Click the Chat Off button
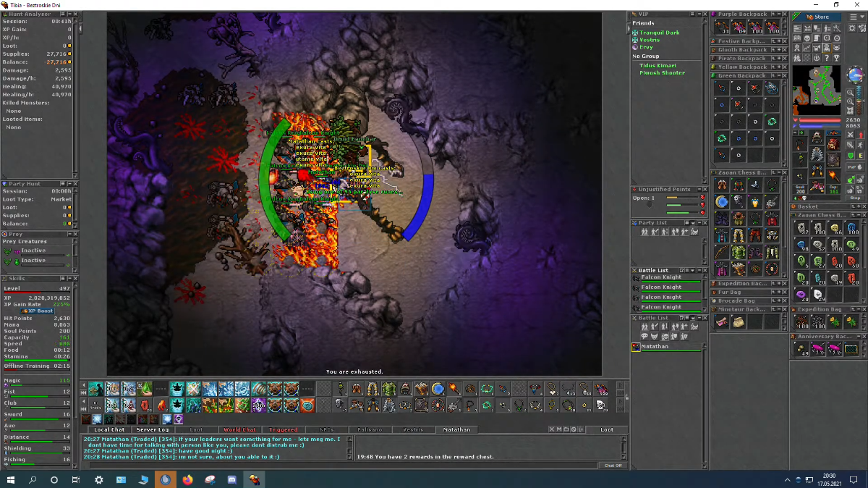 click(613, 466)
